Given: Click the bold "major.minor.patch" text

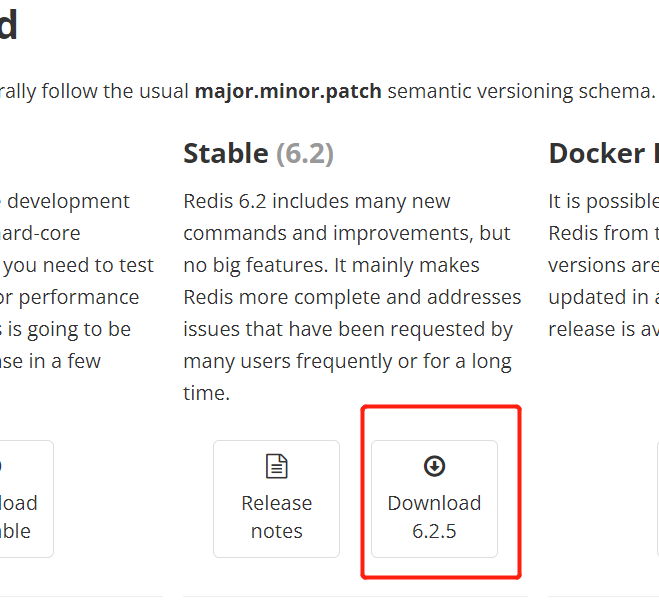Looking at the screenshot, I should point(288,91).
